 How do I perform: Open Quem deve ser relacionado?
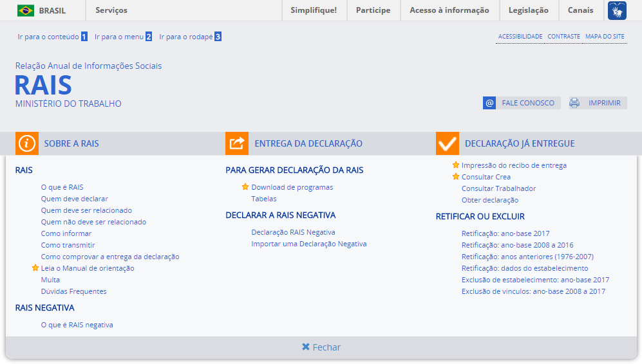pyautogui.click(x=86, y=210)
